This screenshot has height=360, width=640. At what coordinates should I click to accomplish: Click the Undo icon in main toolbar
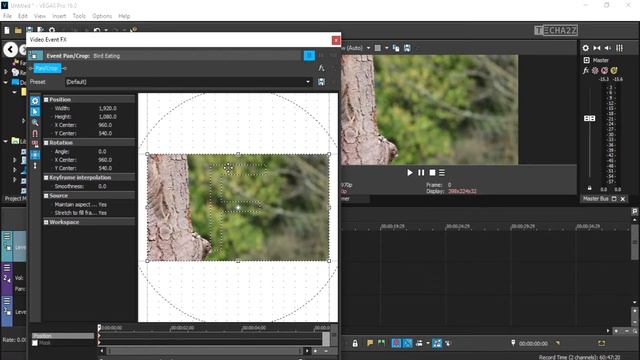tap(97, 30)
